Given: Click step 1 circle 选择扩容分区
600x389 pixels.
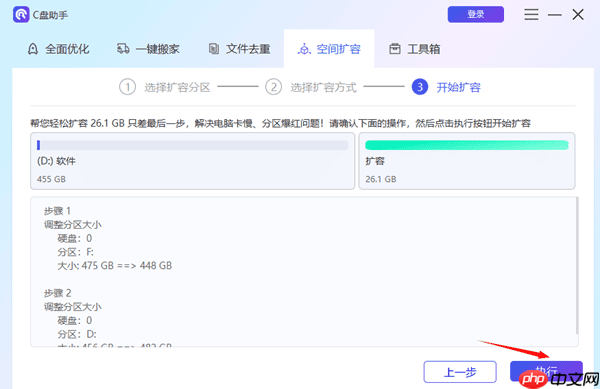Looking at the screenshot, I should coord(127,87).
